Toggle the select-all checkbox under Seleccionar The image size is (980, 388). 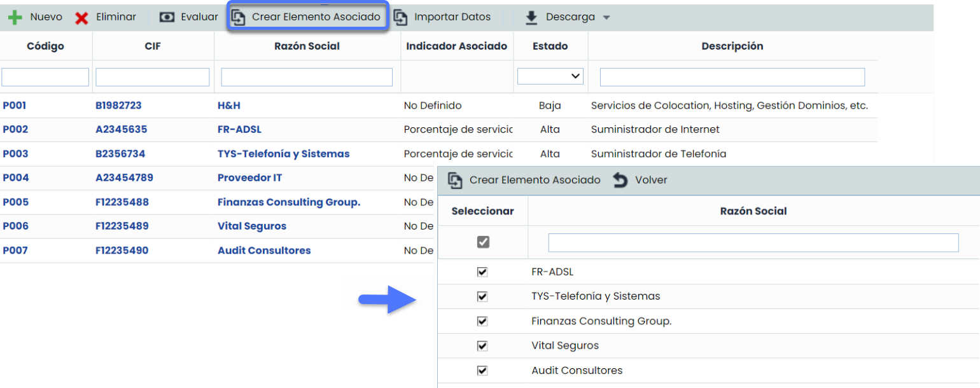point(483,242)
